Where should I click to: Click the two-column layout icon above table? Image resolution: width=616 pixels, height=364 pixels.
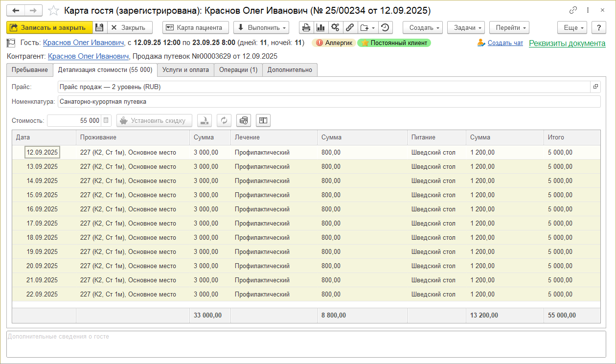click(263, 120)
